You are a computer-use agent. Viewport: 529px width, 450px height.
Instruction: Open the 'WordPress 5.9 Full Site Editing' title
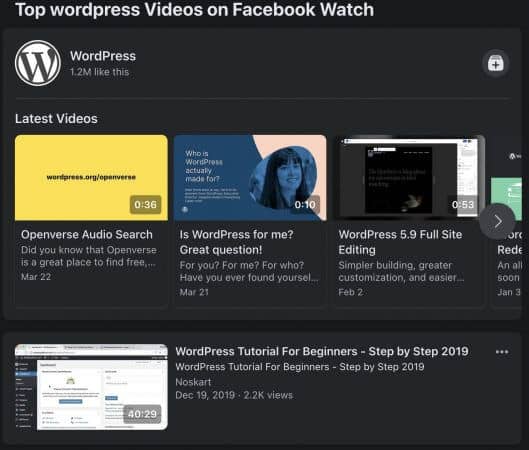pos(400,242)
